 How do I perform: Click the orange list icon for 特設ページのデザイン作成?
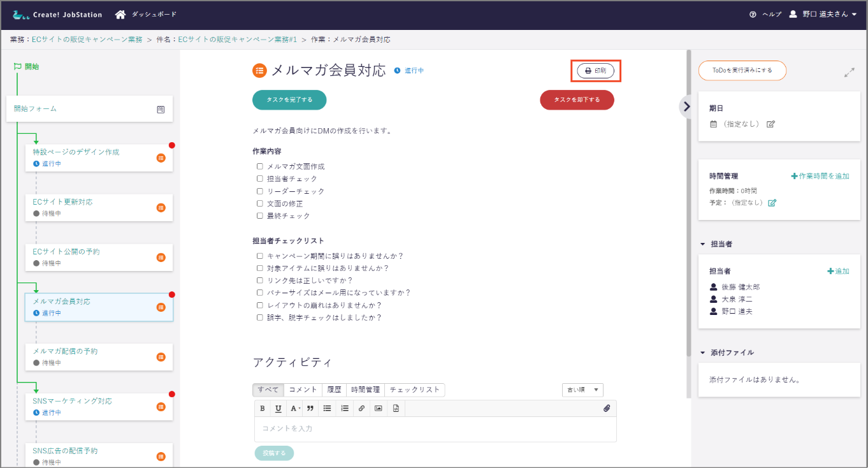click(x=161, y=157)
